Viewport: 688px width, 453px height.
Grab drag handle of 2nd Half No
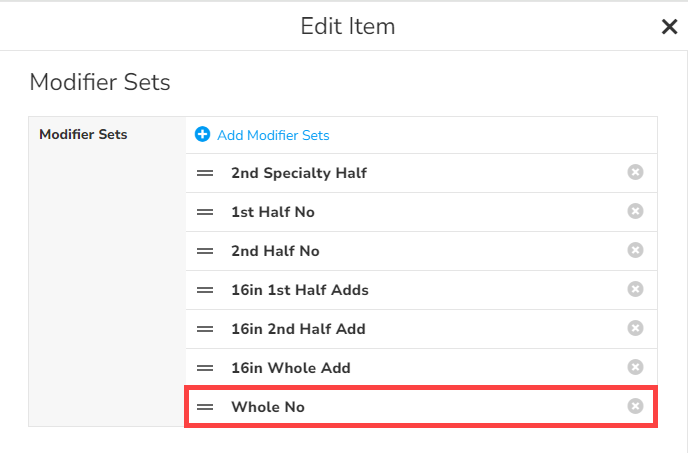pos(205,251)
